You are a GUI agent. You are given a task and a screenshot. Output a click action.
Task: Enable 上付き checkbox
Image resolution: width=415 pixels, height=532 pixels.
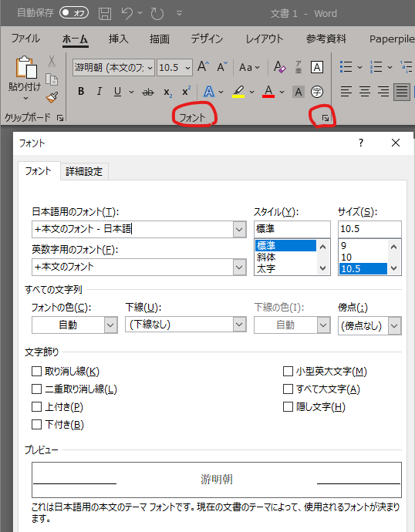[x=36, y=406]
